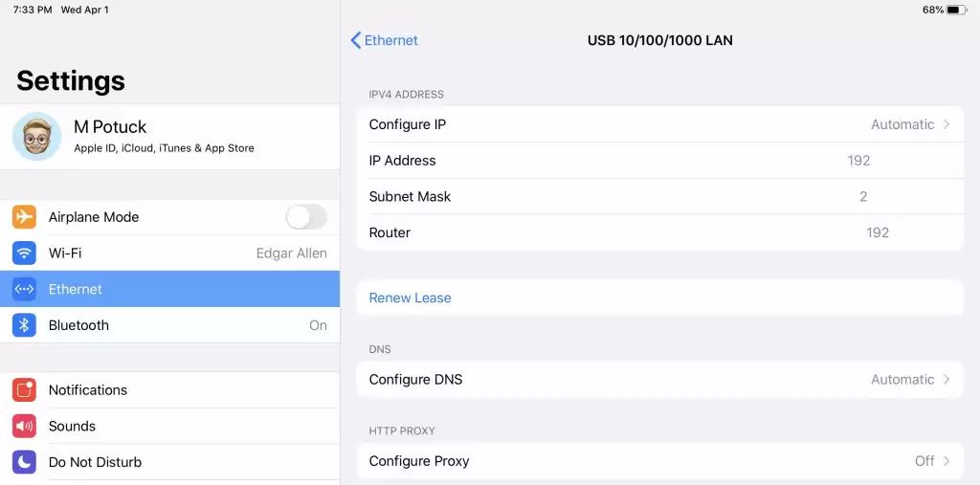The height and width of the screenshot is (485, 980).
Task: Tap the Sounds speaker icon
Action: coord(24,427)
